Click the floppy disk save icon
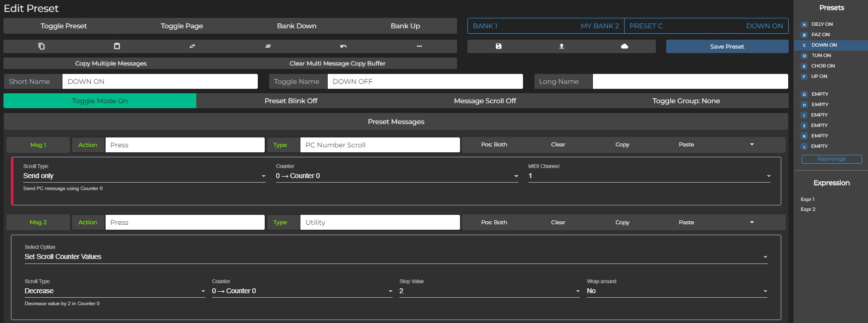This screenshot has height=323, width=868. 499,46
